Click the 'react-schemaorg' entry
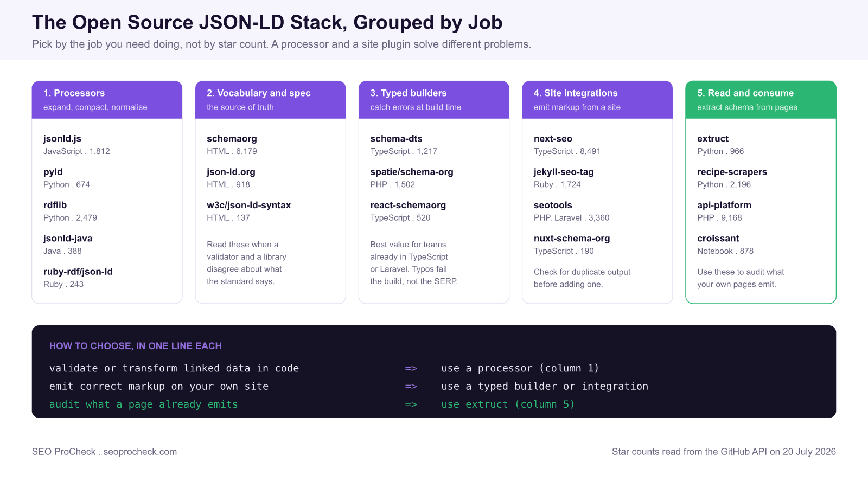 (408, 205)
